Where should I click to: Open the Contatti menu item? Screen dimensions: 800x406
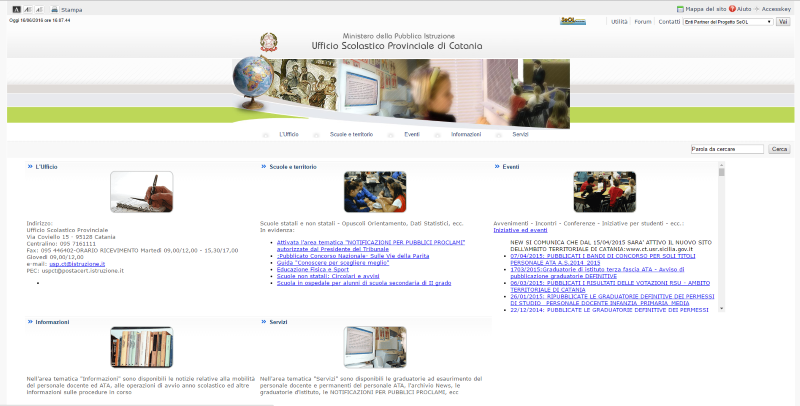click(x=669, y=22)
